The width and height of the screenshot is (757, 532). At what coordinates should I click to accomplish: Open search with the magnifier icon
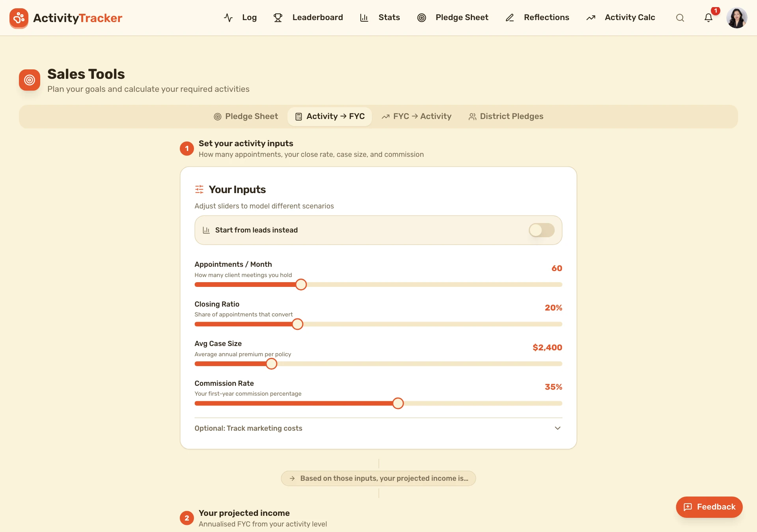click(680, 18)
